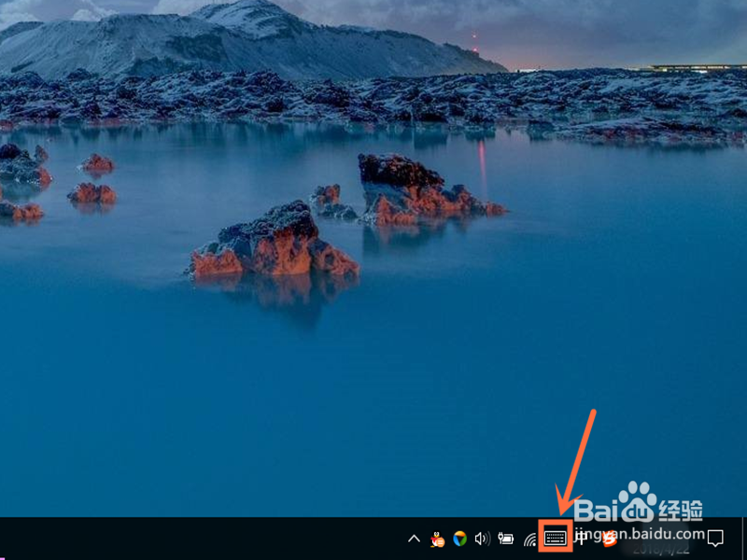Screen dimensions: 747x560
Task: Open the Wi-Fi network icon
Action: point(529,539)
